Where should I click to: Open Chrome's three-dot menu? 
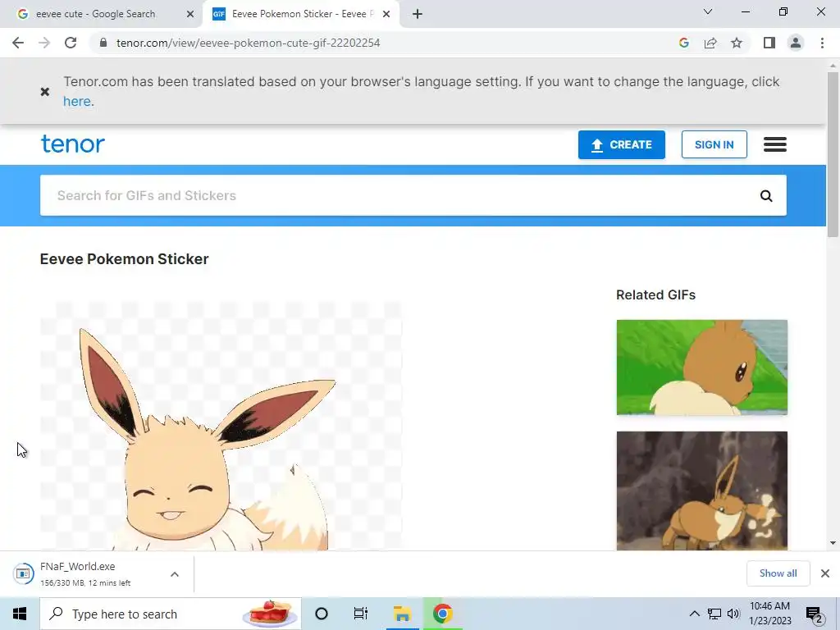tap(822, 43)
